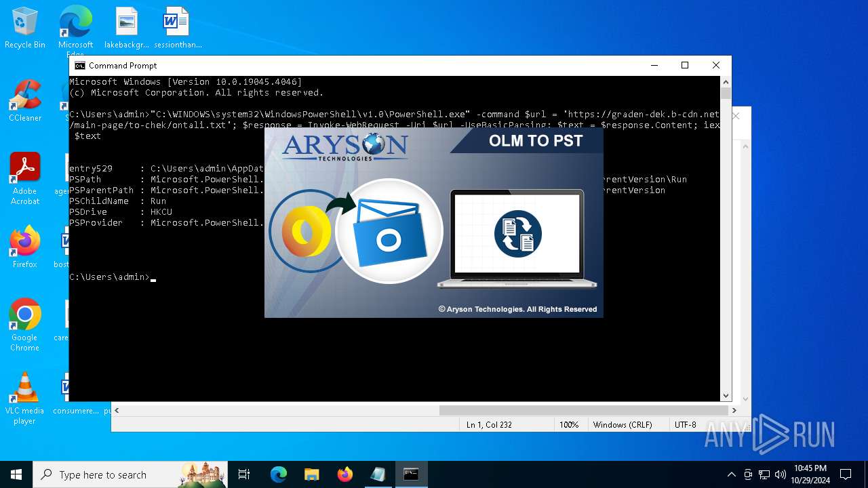Click Command Prompt scrollbar up arrow

tap(726, 82)
